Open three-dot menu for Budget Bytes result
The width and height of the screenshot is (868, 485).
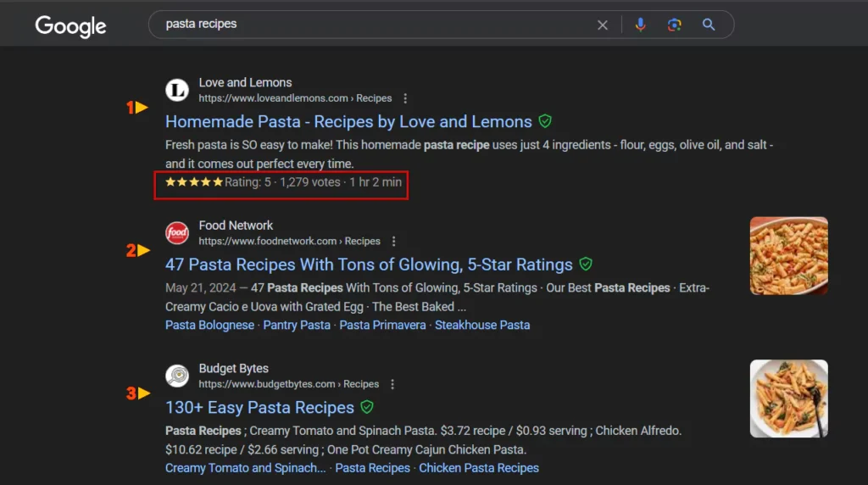[392, 384]
